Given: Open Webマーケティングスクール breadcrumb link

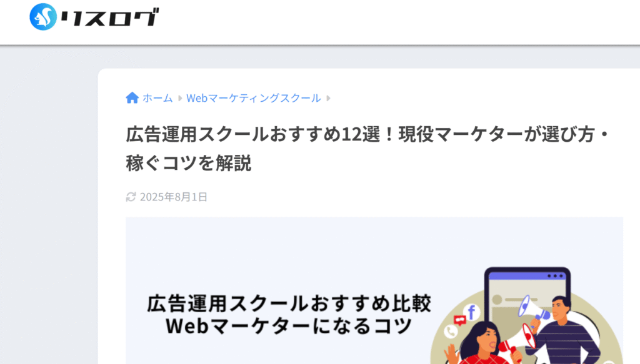Looking at the screenshot, I should click(254, 98).
